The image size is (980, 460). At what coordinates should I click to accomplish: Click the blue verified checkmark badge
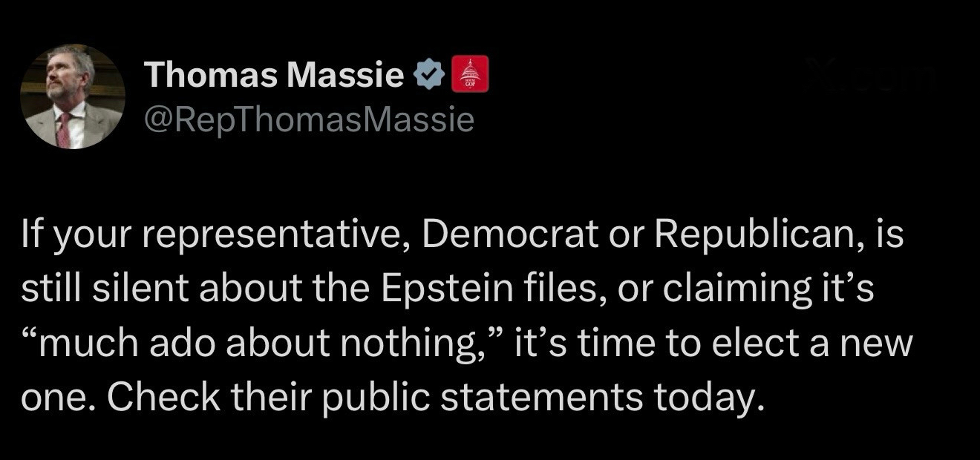tap(429, 75)
